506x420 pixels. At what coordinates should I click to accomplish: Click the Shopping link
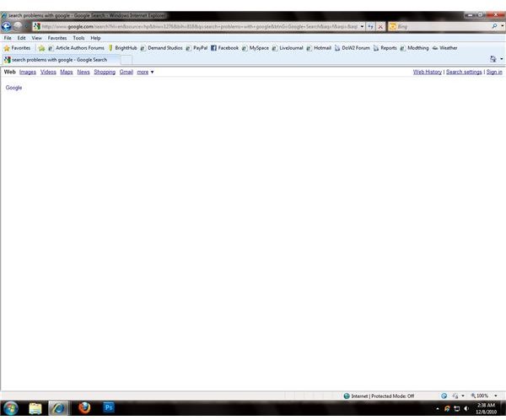pyautogui.click(x=105, y=72)
